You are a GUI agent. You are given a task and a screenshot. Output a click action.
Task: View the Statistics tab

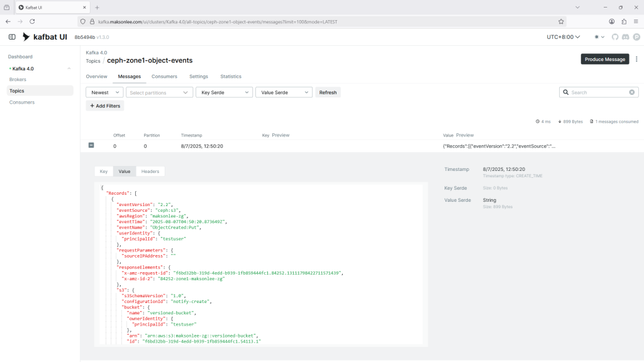(x=231, y=76)
